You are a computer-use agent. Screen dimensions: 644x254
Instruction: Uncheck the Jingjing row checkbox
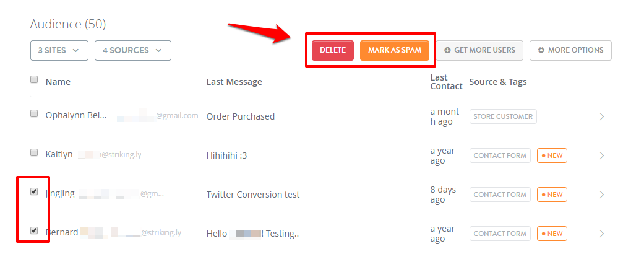tap(34, 191)
